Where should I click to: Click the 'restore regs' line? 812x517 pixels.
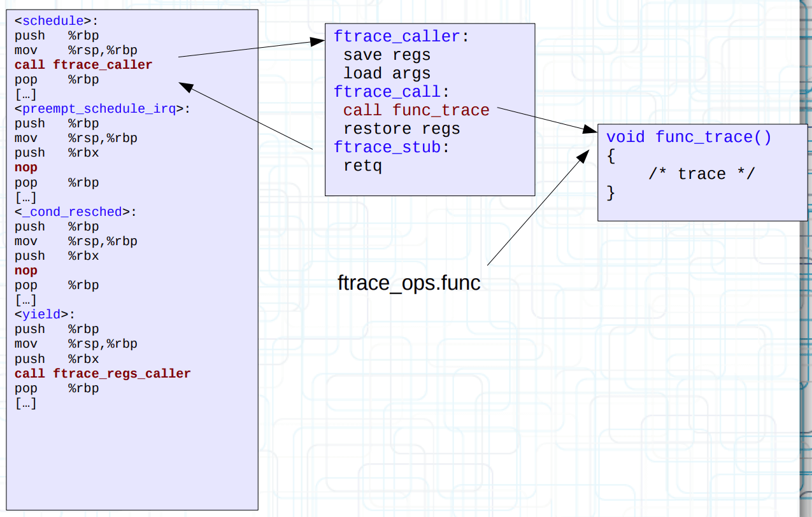(x=401, y=129)
